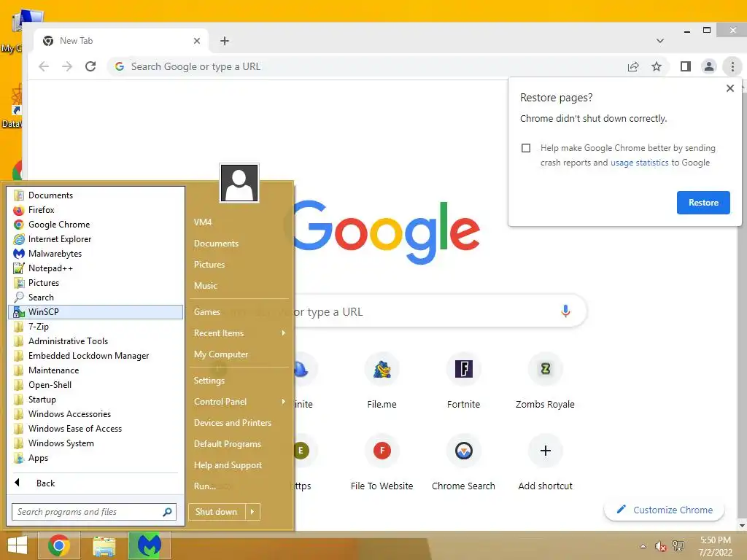Expand the Maintenance folder
Viewport: 747px width, 560px height.
(x=96, y=370)
